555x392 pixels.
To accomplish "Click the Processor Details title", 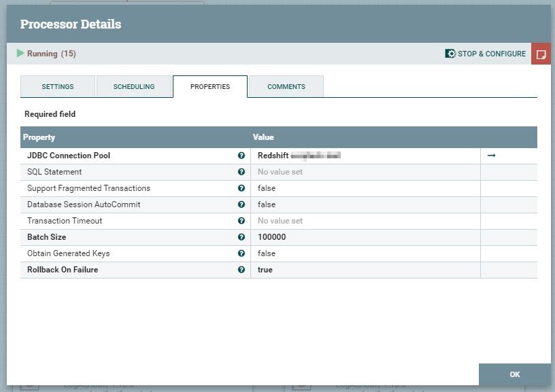I will (71, 24).
